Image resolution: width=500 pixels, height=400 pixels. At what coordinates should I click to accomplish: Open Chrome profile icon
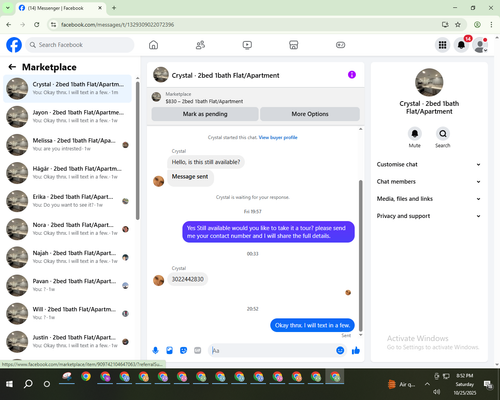pos(477,24)
